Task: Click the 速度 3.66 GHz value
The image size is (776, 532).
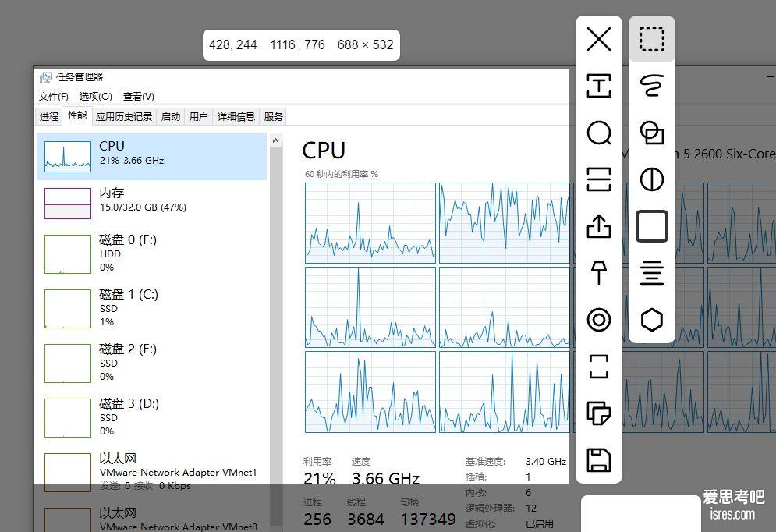Action: pyautogui.click(x=385, y=478)
